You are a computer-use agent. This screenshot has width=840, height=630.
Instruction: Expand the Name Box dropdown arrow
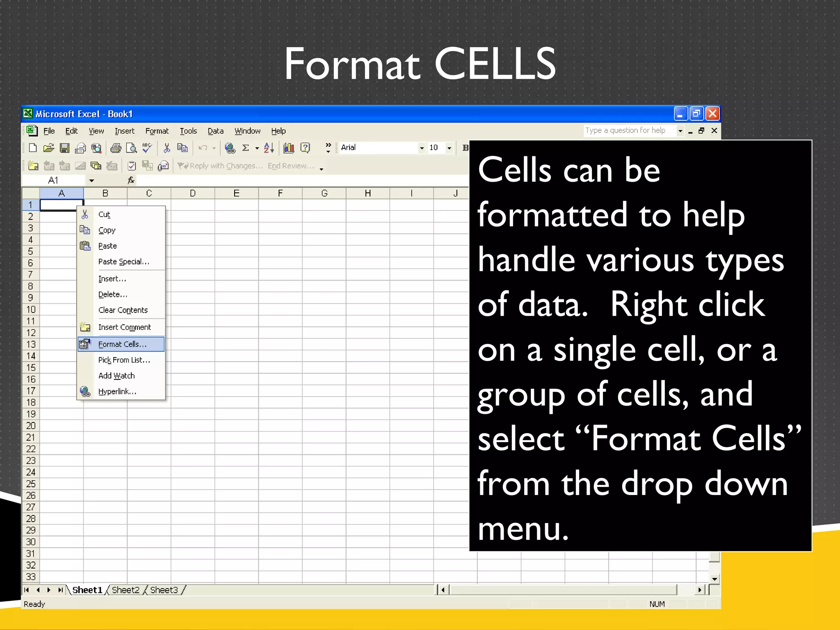click(91, 180)
